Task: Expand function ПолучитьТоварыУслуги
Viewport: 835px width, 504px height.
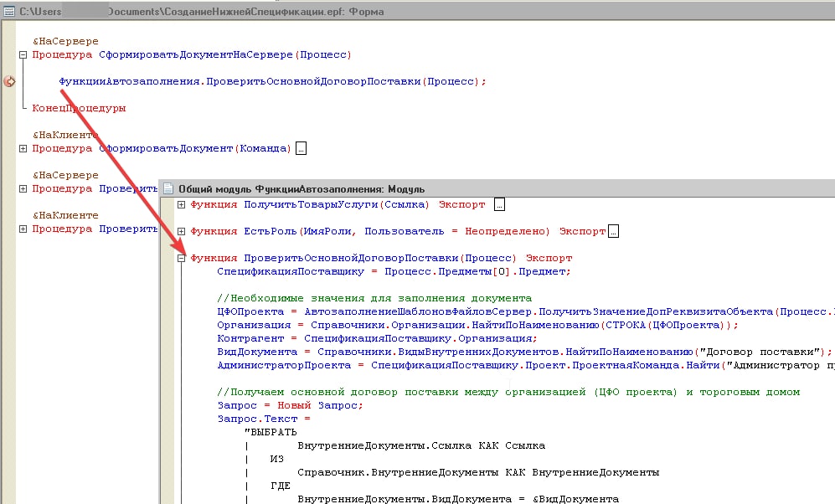Action: click(182, 204)
